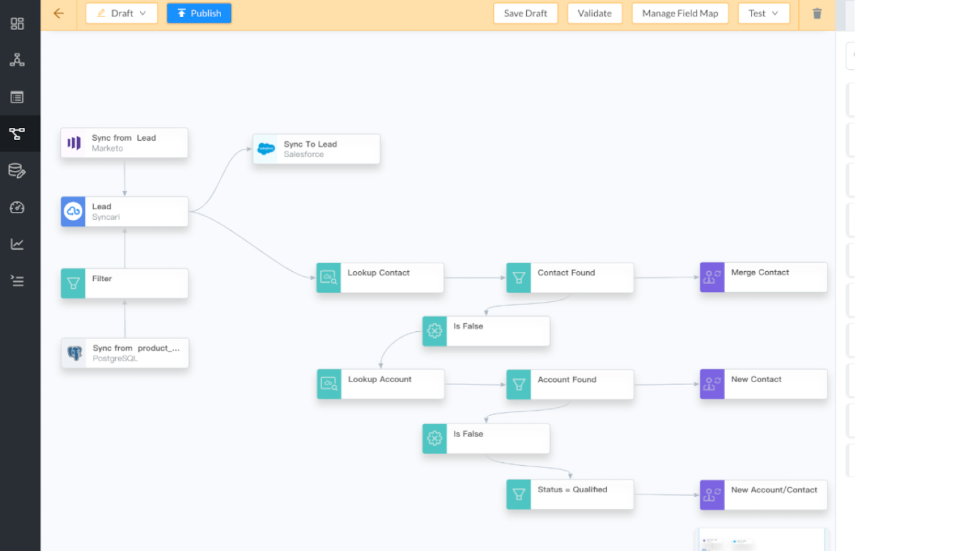Open the database edit icon in sidebar
Image resolution: width=980 pixels, height=551 pixels.
pyautogui.click(x=17, y=171)
